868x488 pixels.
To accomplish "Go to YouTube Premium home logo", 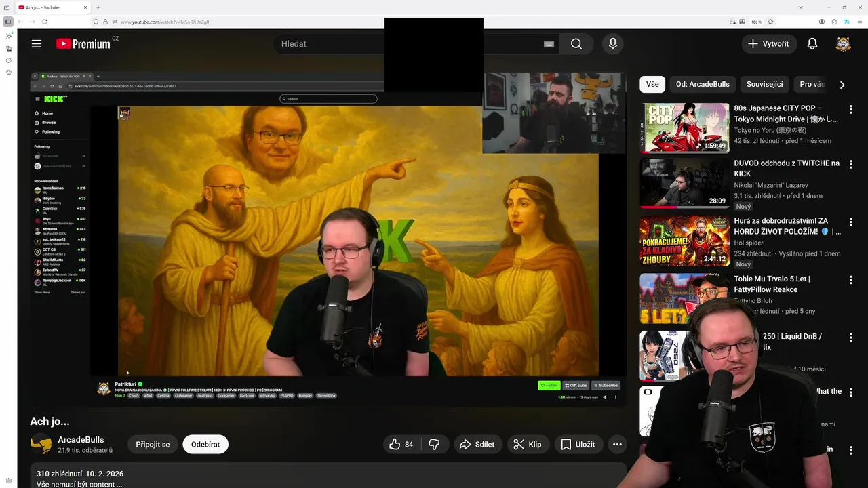I will coord(83,43).
